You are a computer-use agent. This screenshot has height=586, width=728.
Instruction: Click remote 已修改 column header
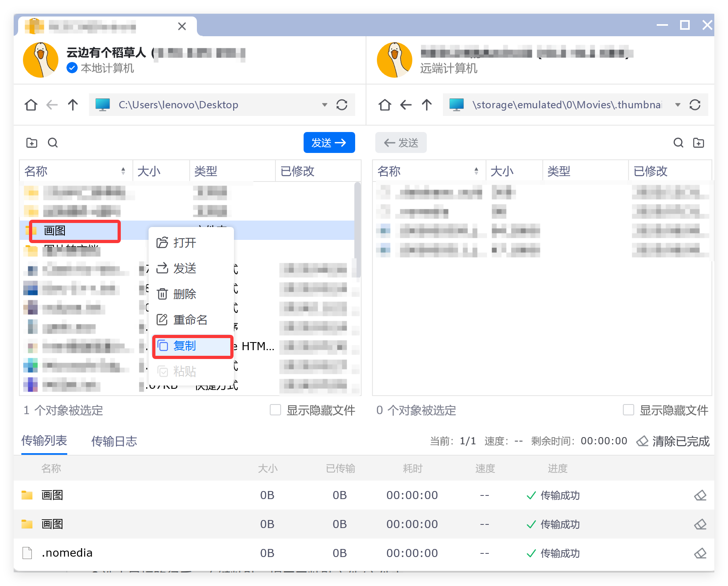point(670,171)
